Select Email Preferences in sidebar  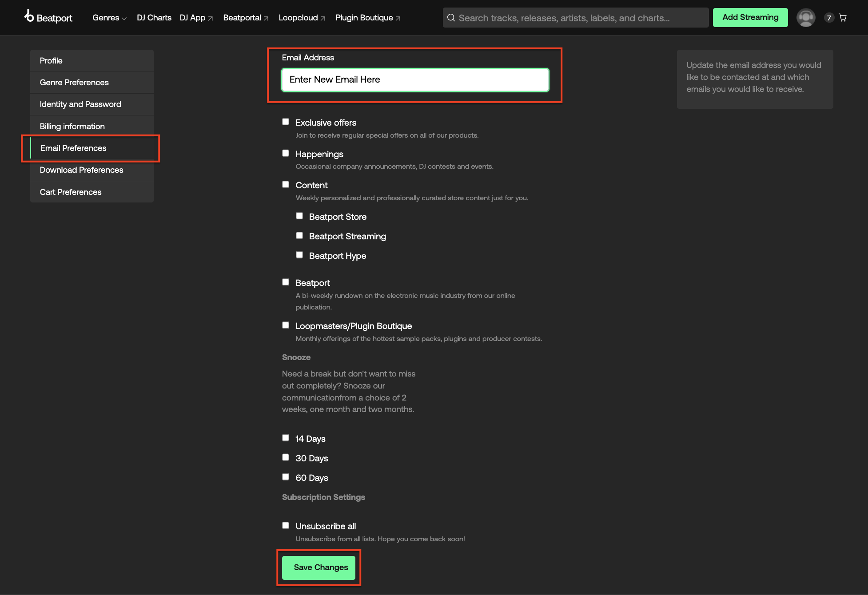point(92,148)
